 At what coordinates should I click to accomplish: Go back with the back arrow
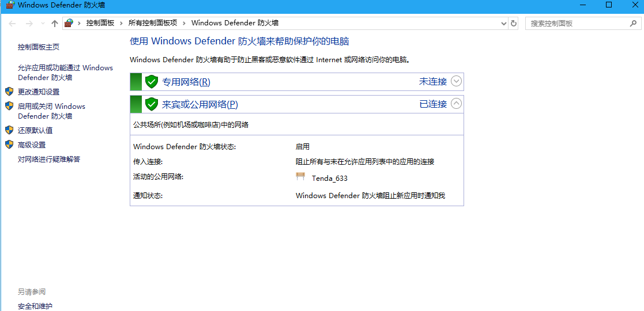tap(12, 24)
